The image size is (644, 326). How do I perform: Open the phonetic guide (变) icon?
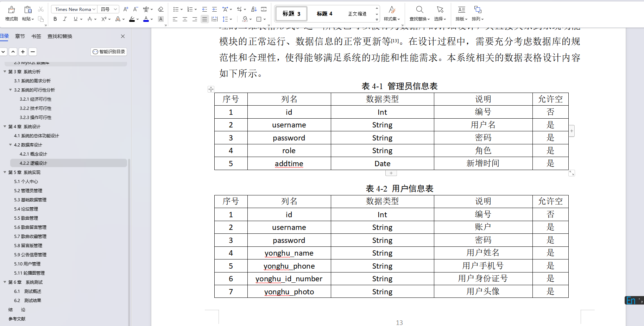tap(146, 9)
